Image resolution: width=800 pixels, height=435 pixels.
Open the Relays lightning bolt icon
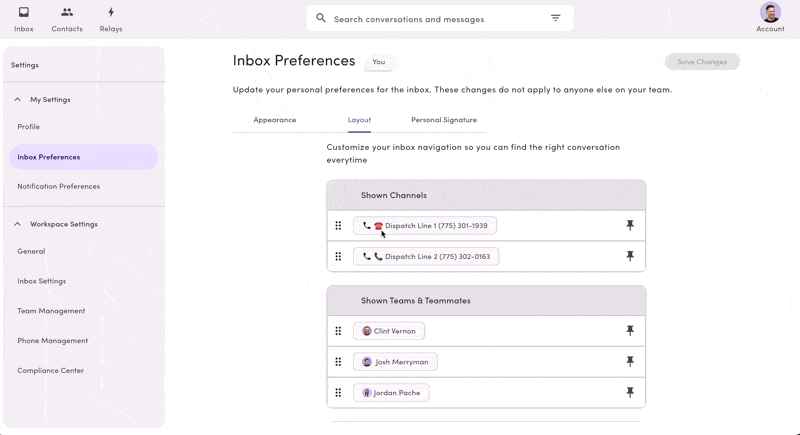[x=111, y=12]
